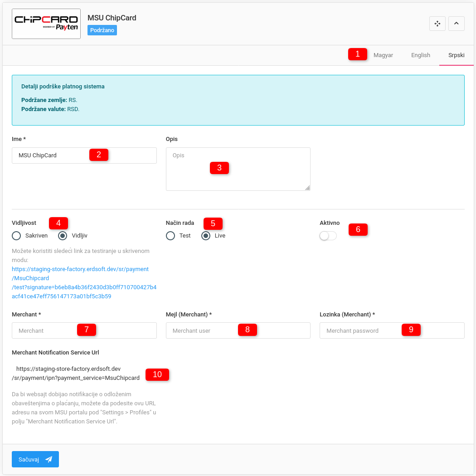The image size is (476, 476).
Task: Click the Sačuvaj save button
Action: [35, 459]
